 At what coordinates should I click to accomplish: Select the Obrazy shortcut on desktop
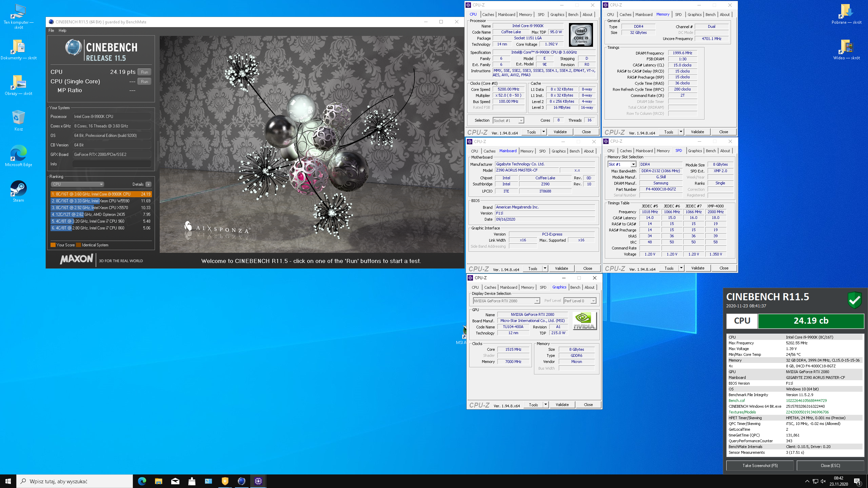(x=18, y=85)
